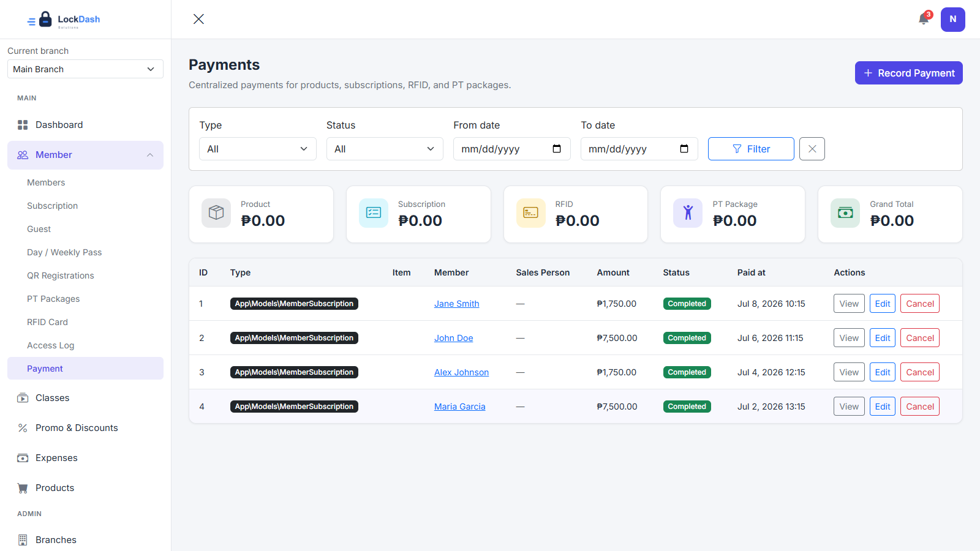The width and height of the screenshot is (980, 551).
Task: Click the Member people icon
Action: coord(23,155)
